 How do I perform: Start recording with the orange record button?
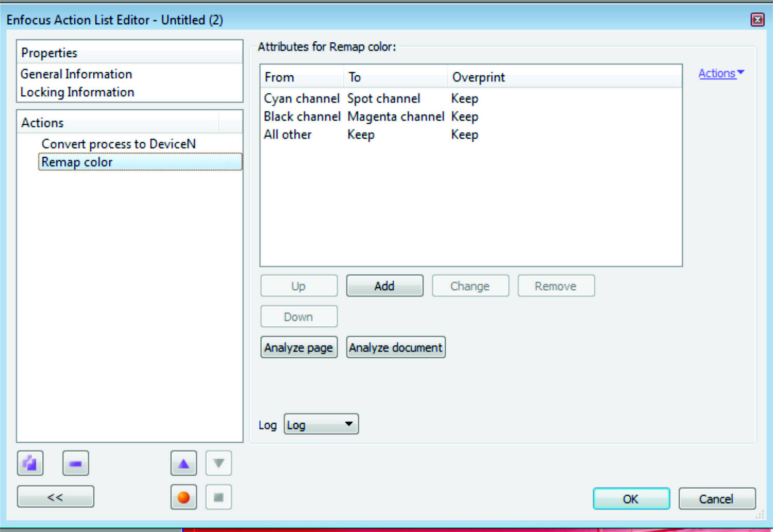coord(183,497)
